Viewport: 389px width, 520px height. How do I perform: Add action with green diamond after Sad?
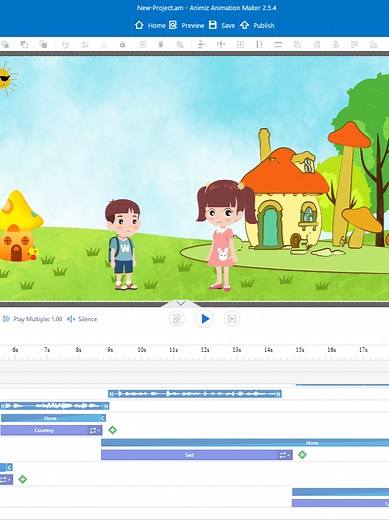tap(302, 455)
